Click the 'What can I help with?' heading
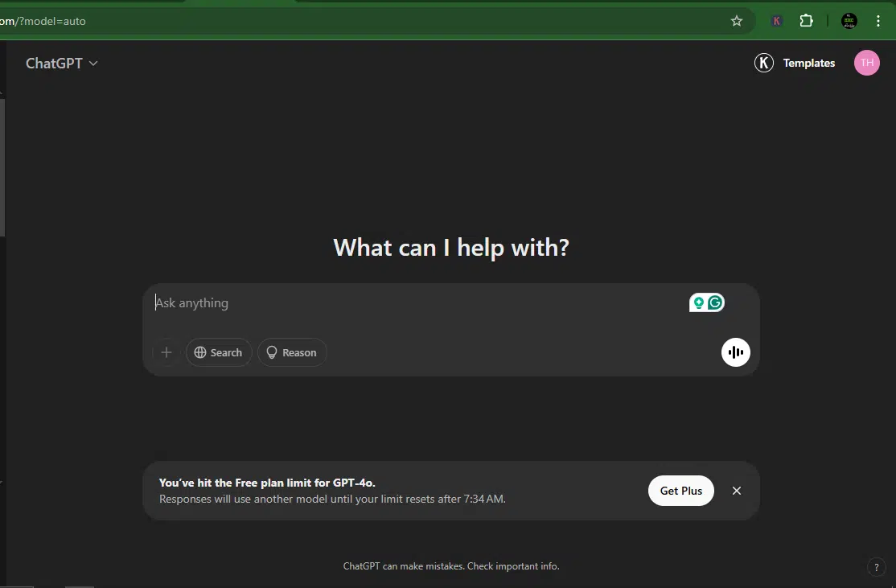 click(x=451, y=248)
